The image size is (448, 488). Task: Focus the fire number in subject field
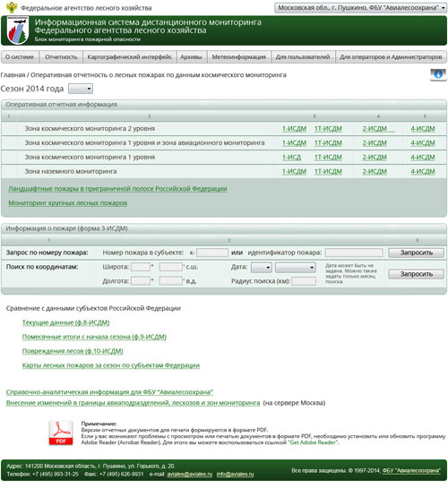(212, 253)
